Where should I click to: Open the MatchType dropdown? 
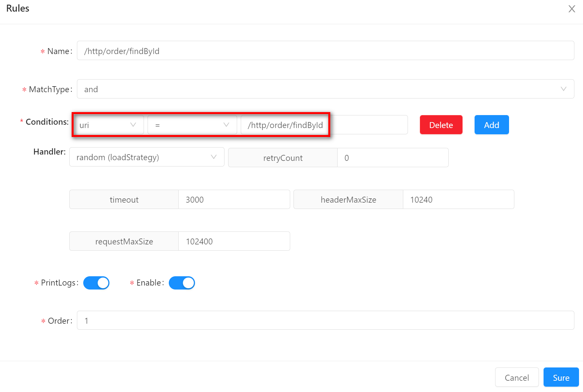click(325, 89)
